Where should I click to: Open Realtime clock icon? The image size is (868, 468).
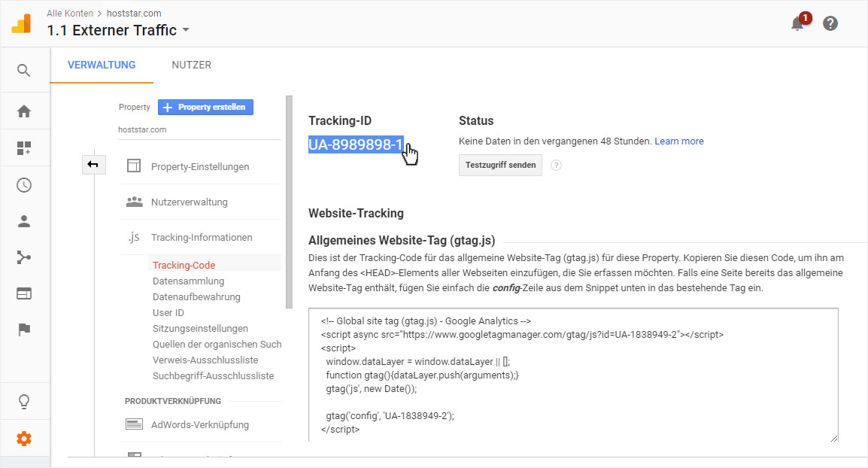tap(24, 185)
